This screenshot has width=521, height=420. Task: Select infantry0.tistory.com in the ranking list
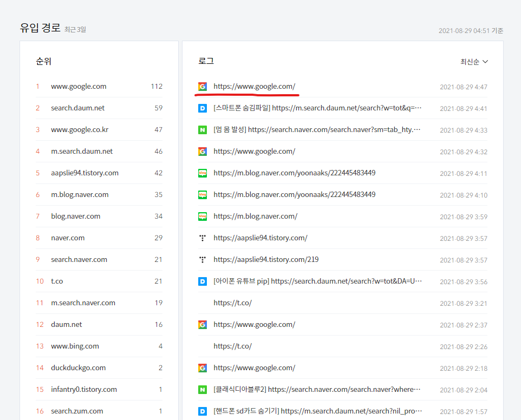[x=84, y=389]
